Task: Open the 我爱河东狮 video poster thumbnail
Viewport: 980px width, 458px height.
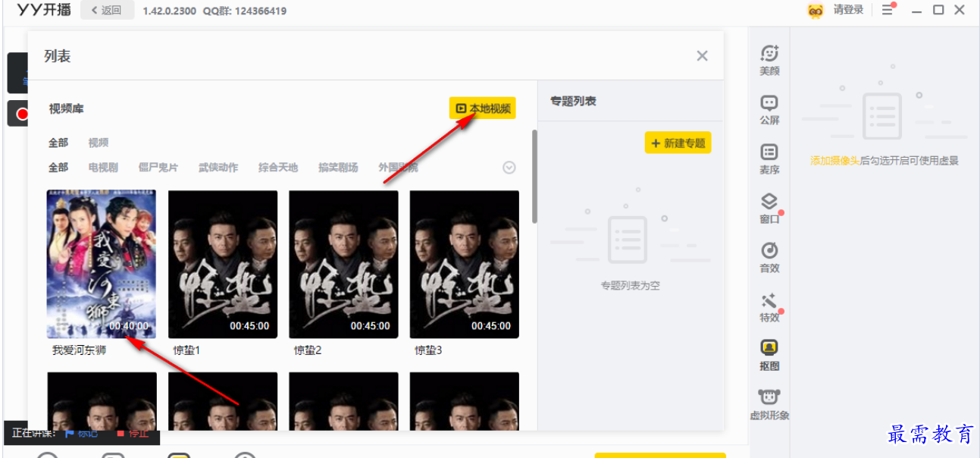Action: 102,264
